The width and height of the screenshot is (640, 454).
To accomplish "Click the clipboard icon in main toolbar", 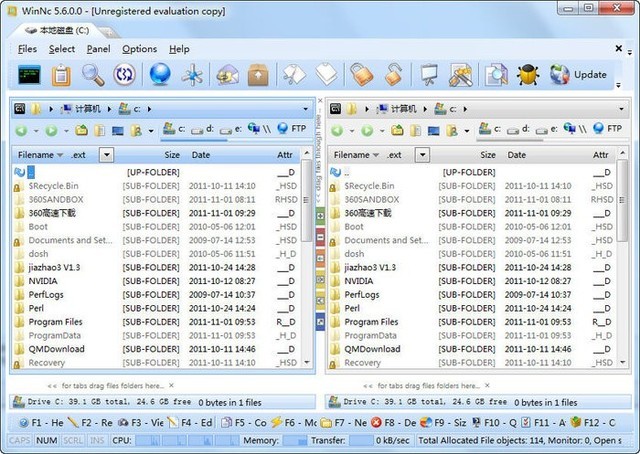I will click(61, 75).
